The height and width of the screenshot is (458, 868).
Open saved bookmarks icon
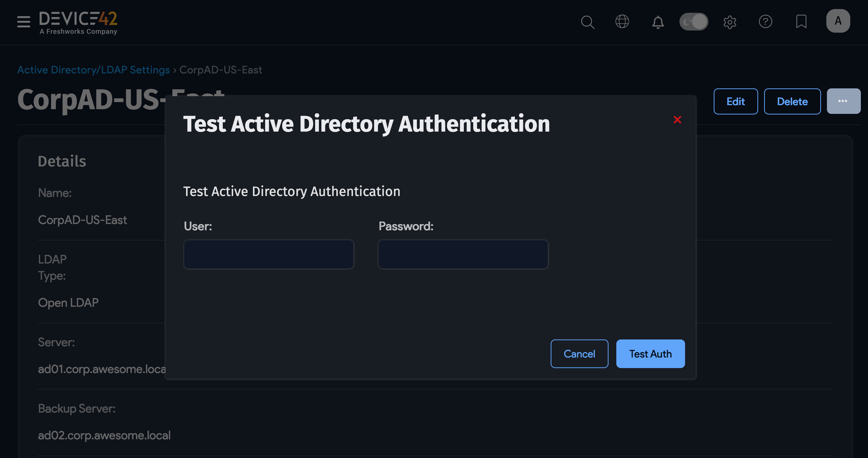(801, 21)
